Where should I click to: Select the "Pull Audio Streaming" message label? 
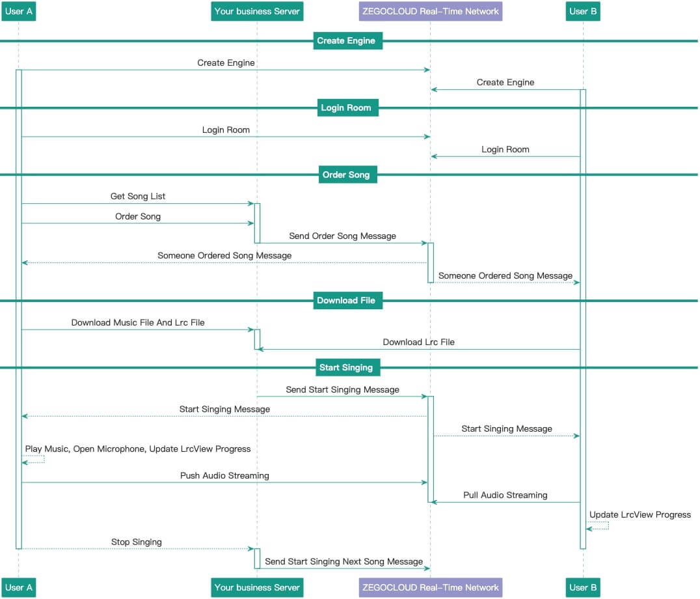pyautogui.click(x=505, y=495)
